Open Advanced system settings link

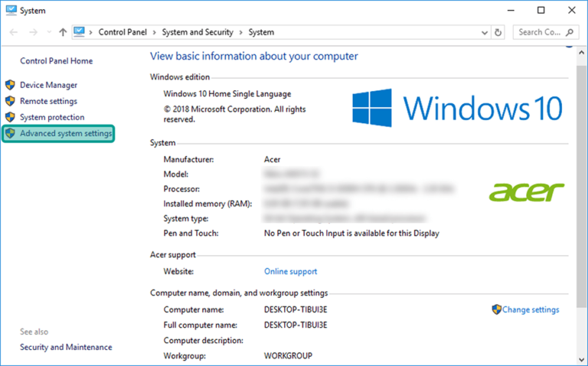[66, 133]
